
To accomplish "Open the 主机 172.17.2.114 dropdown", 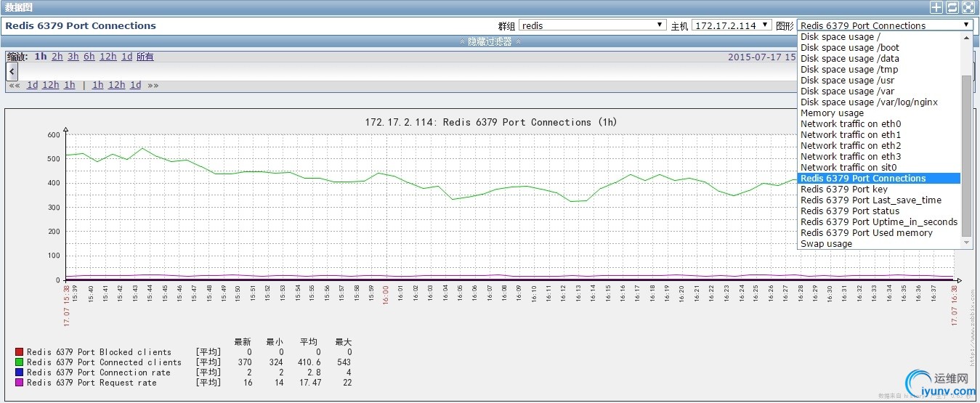I will point(732,25).
